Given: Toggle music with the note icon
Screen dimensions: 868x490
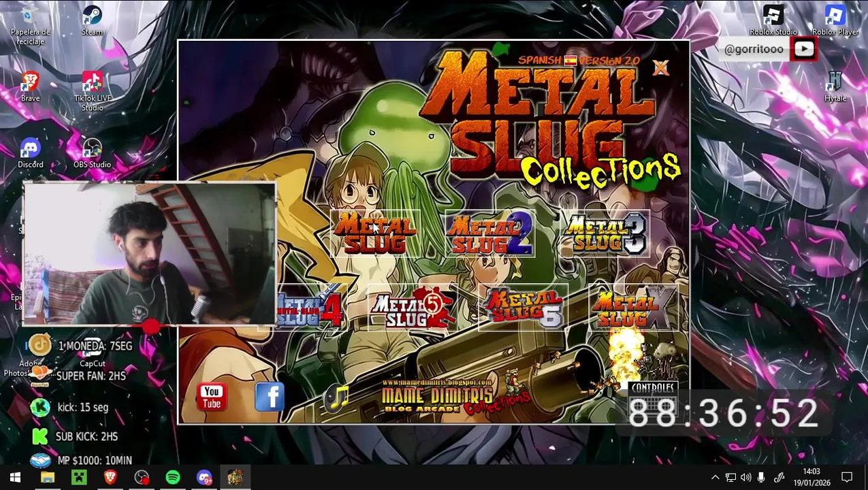Looking at the screenshot, I should tap(336, 398).
